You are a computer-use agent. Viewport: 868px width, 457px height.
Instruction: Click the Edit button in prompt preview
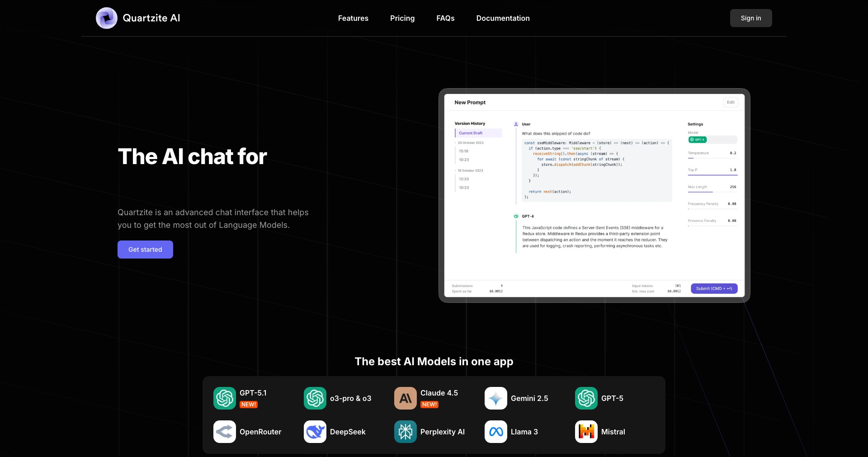coord(731,102)
